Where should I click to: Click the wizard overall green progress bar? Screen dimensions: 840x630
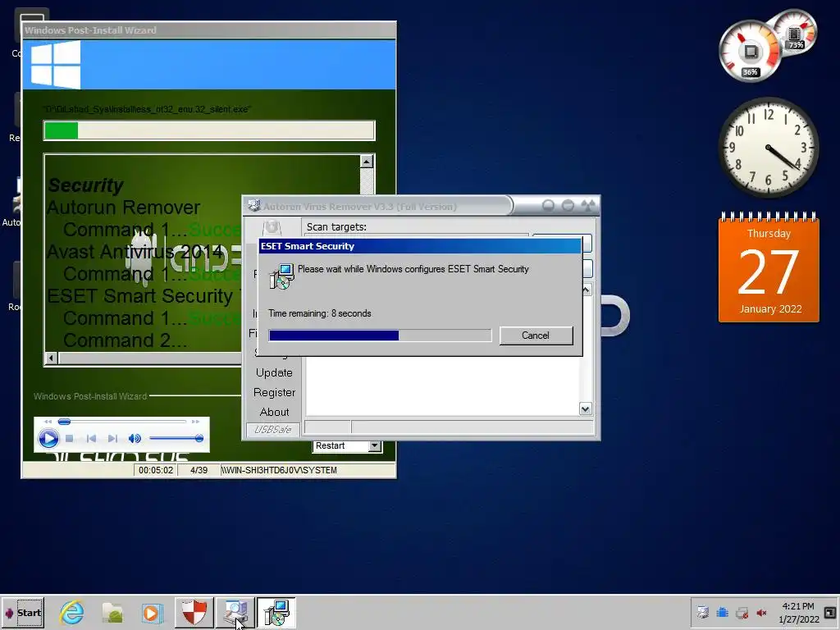click(x=209, y=130)
